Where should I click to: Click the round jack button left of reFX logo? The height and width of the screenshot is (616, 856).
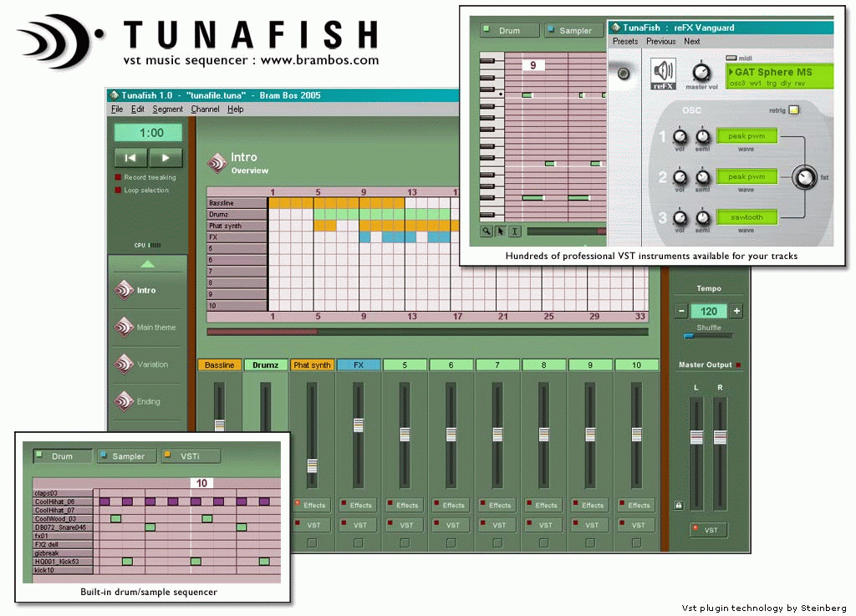pyautogui.click(x=623, y=74)
